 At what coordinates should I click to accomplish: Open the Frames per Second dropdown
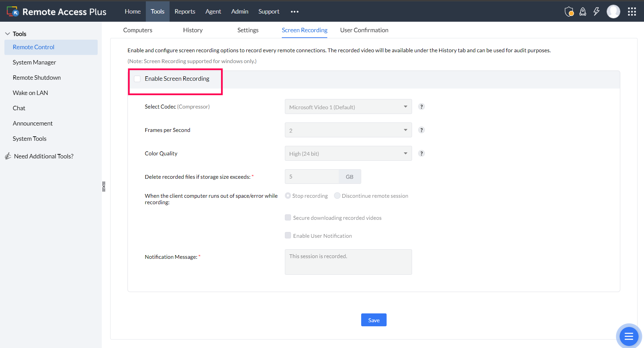tap(348, 130)
